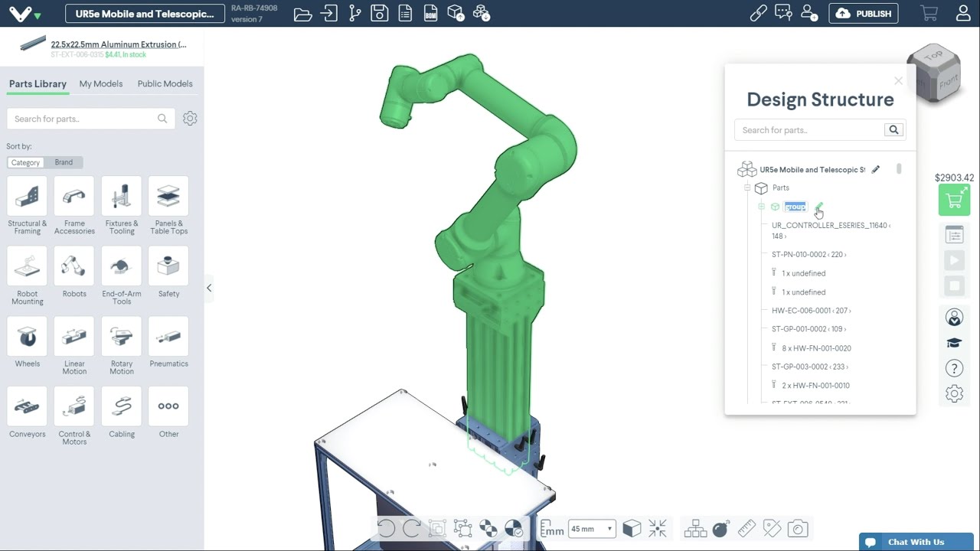The height and width of the screenshot is (551, 980).
Task: Click the zoom-to-fit arrows icon
Action: point(658,528)
